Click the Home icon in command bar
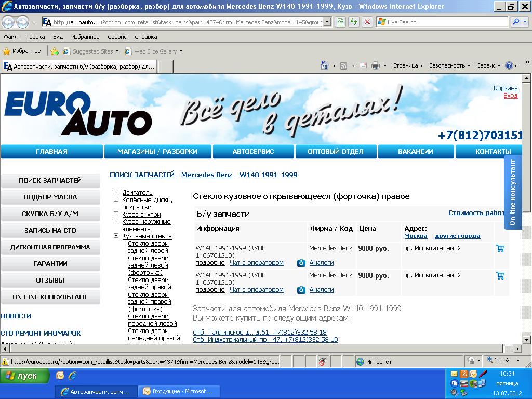The height and width of the screenshot is (399, 532). [x=325, y=65]
